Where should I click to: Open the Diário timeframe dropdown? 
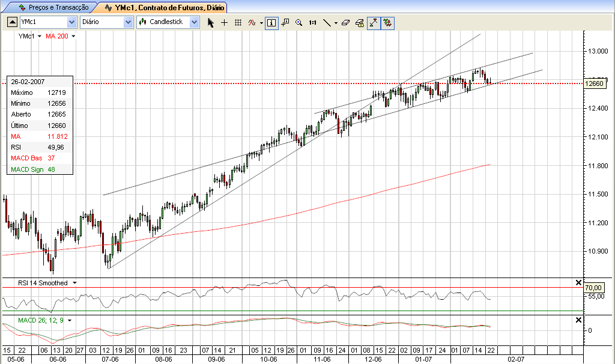pyautogui.click(x=129, y=22)
